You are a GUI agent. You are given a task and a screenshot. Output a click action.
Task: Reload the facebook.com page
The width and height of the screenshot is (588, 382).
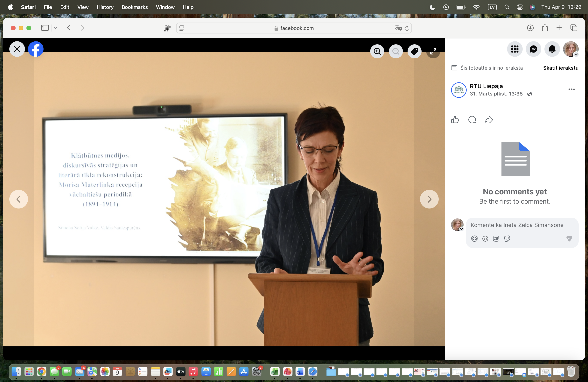[x=407, y=28]
